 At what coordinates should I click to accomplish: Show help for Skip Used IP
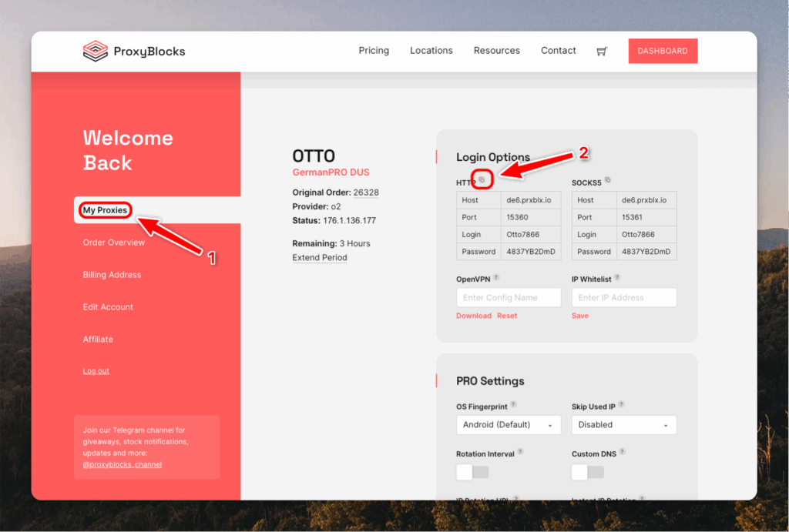point(622,403)
